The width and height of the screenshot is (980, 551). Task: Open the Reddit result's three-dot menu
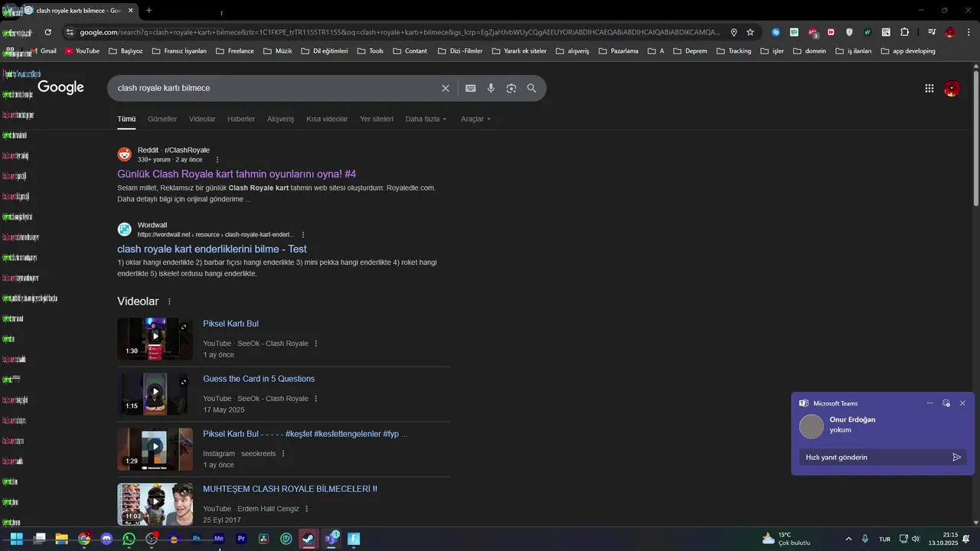coord(217,160)
